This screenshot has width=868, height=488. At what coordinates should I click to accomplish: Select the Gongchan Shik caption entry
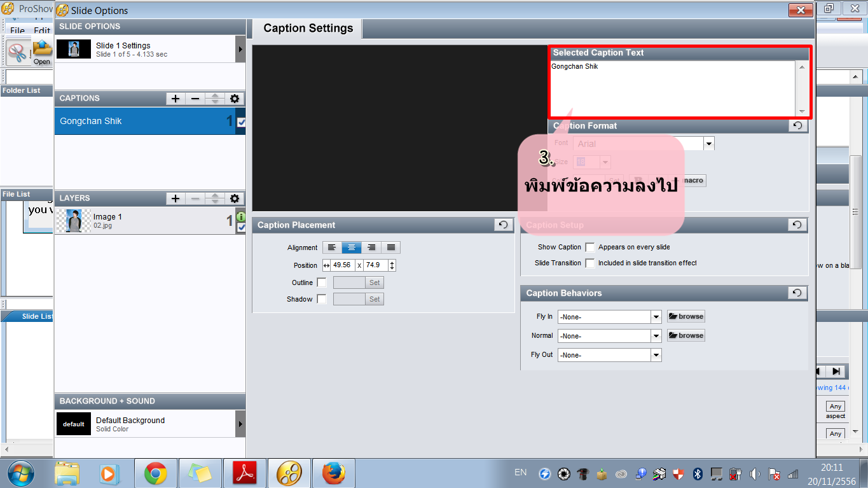point(146,121)
